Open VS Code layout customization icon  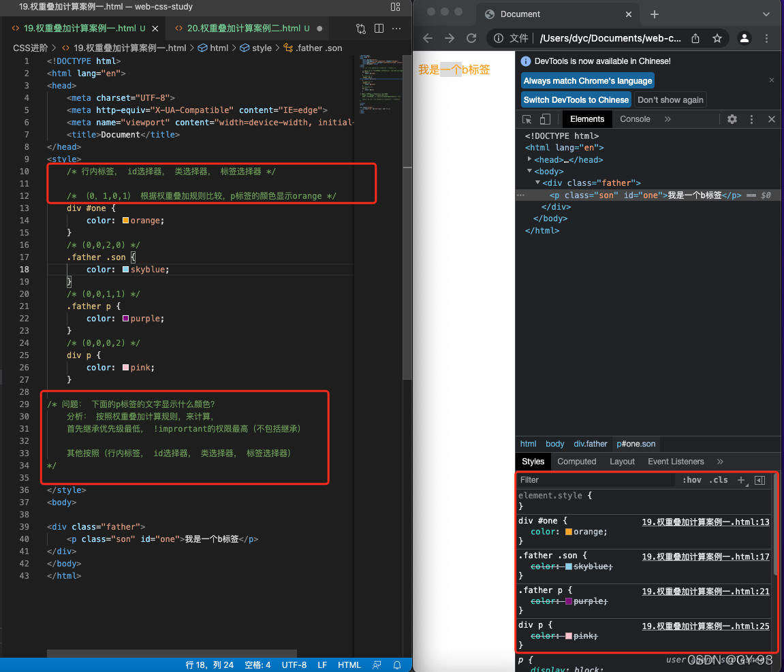395,7
